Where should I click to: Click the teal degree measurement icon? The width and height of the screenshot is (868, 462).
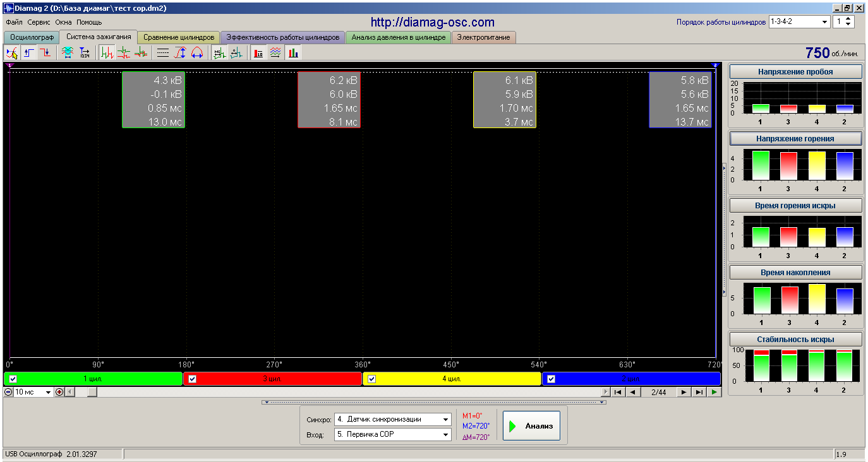(236, 53)
